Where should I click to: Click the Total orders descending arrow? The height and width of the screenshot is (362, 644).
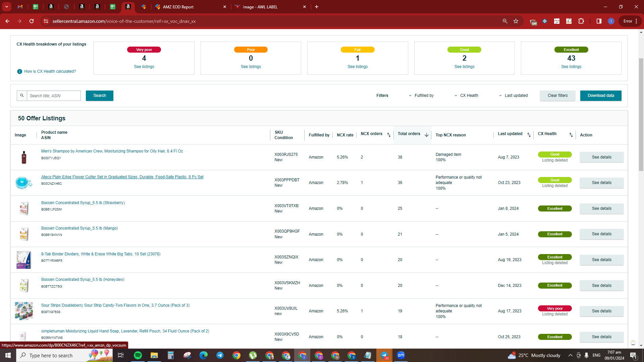[426, 135]
